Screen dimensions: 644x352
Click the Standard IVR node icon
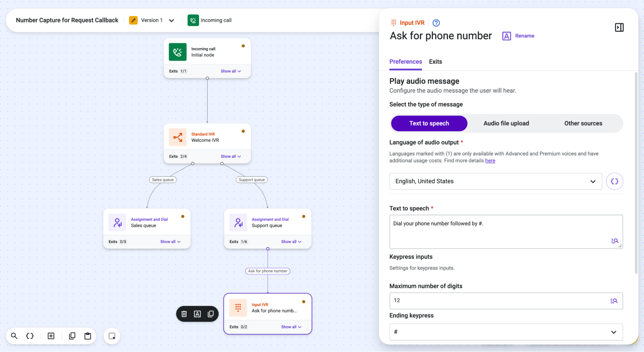click(178, 137)
